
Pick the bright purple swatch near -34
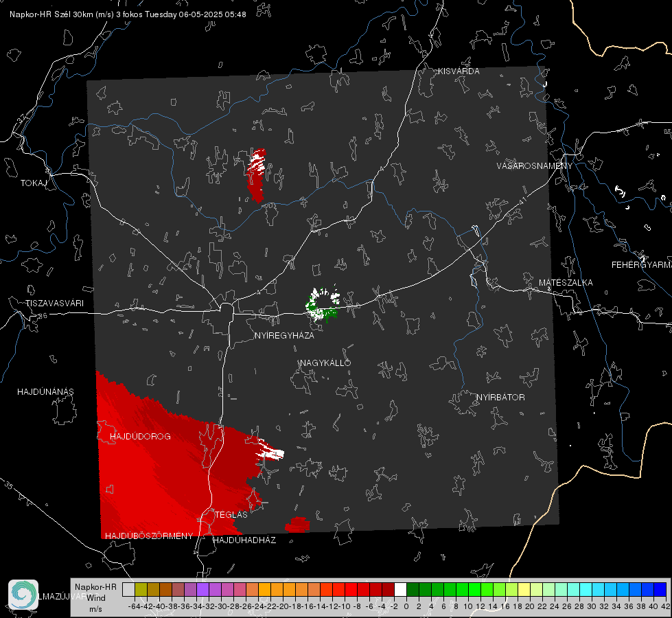click(x=202, y=589)
